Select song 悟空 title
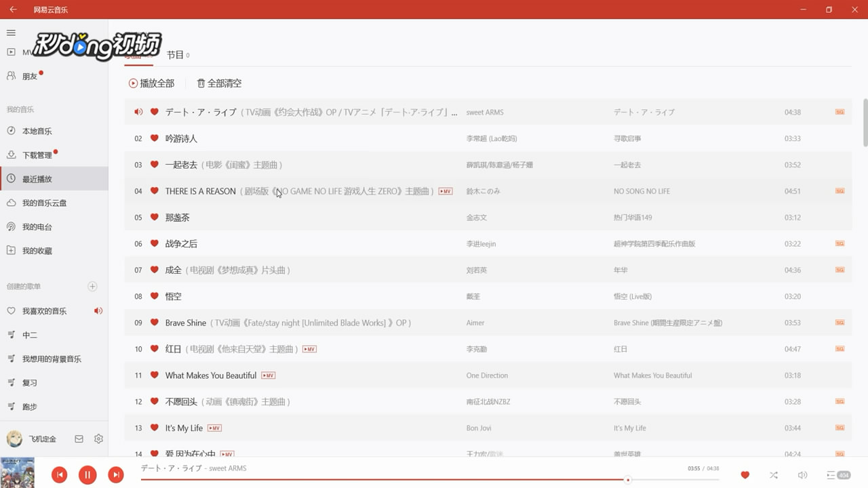Image resolution: width=868 pixels, height=488 pixels. [174, 296]
